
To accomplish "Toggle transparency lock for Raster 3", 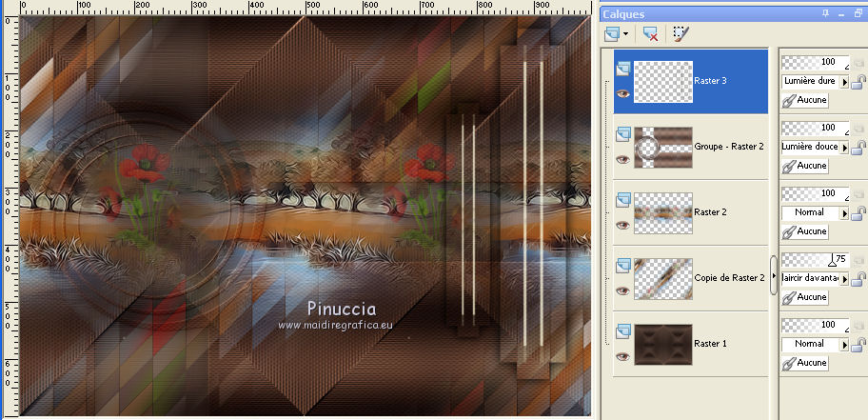I will click(x=858, y=82).
